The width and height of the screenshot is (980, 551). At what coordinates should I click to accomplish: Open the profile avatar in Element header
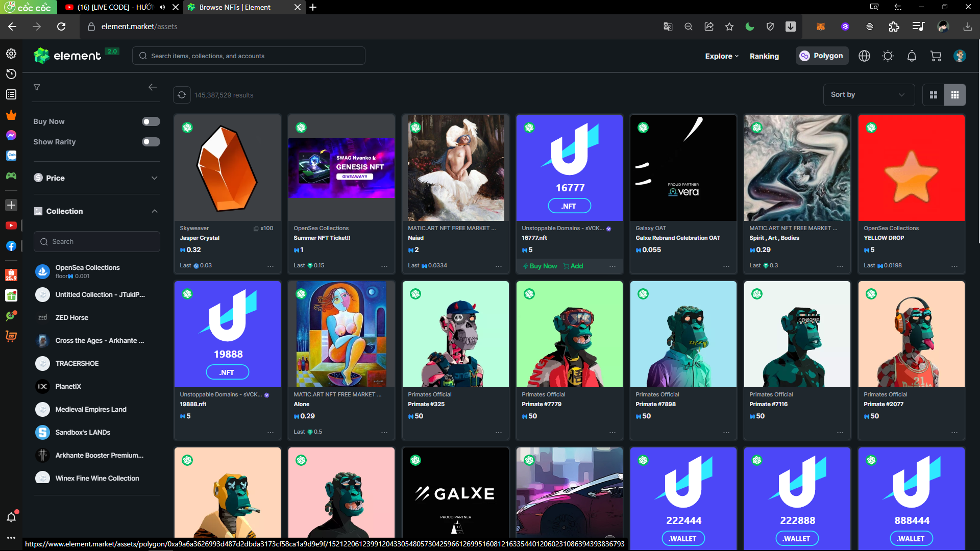pyautogui.click(x=960, y=56)
